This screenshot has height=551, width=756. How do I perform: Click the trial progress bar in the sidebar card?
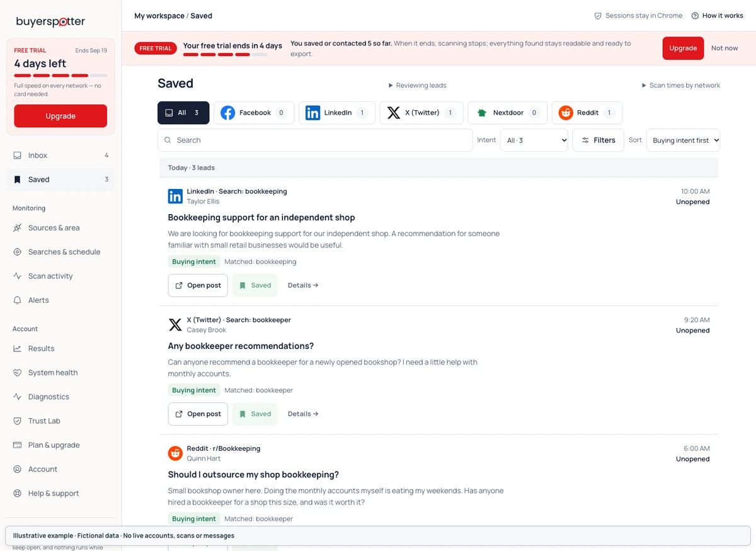60,76
